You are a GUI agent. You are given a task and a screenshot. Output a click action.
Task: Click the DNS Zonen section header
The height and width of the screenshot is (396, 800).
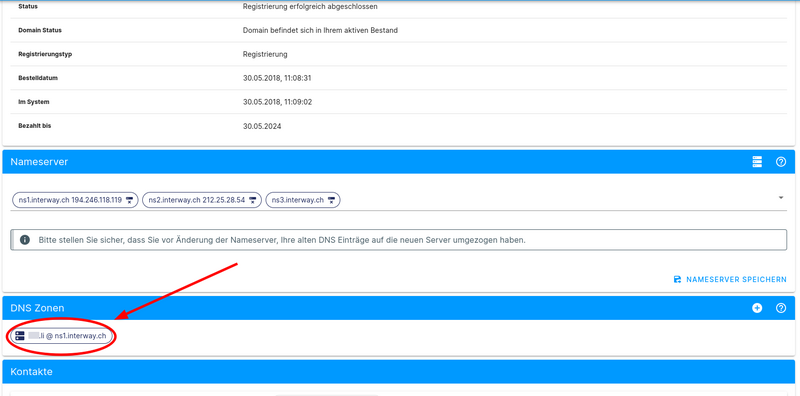click(x=398, y=308)
